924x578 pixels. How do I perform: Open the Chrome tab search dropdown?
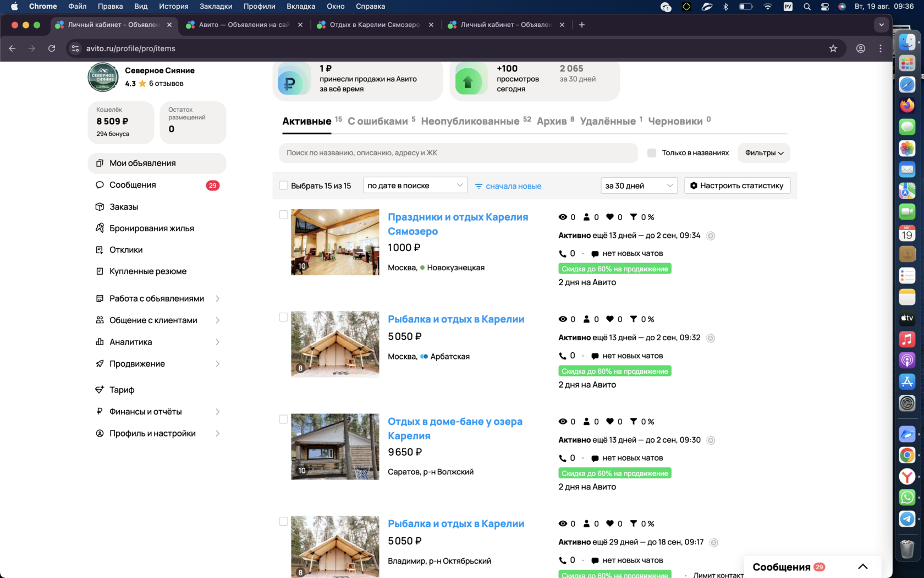coord(881,25)
